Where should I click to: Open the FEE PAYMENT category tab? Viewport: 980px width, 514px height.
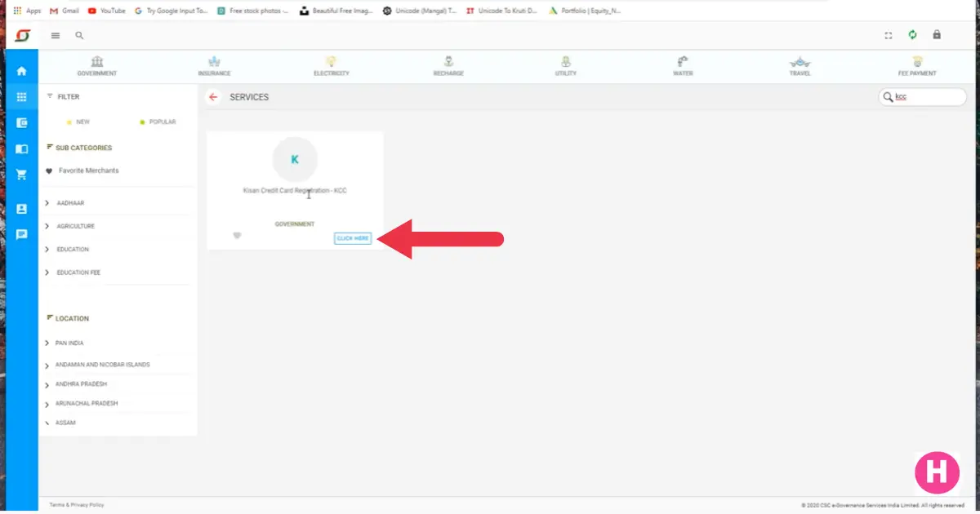[x=917, y=65]
